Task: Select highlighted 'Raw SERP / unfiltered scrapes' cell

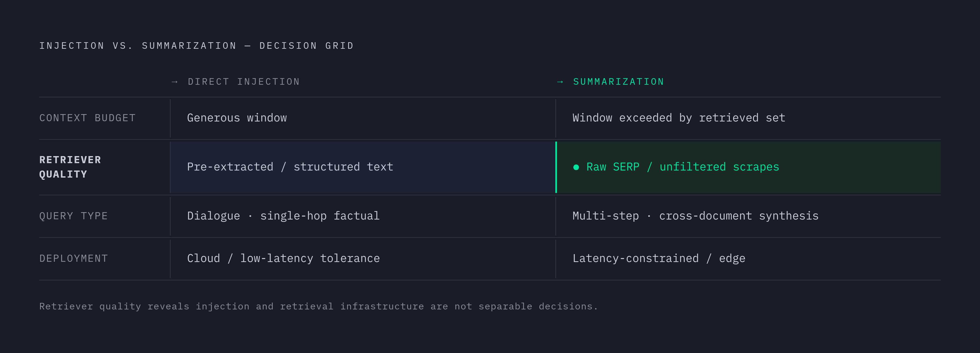Action: [x=748, y=167]
